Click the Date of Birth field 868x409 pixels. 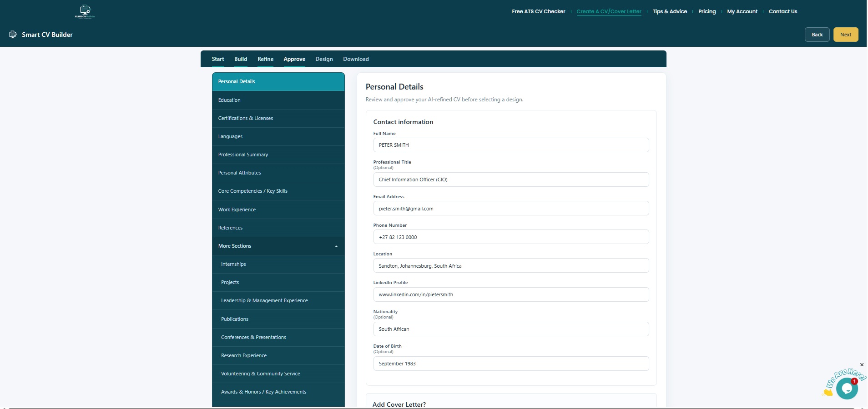click(x=511, y=364)
